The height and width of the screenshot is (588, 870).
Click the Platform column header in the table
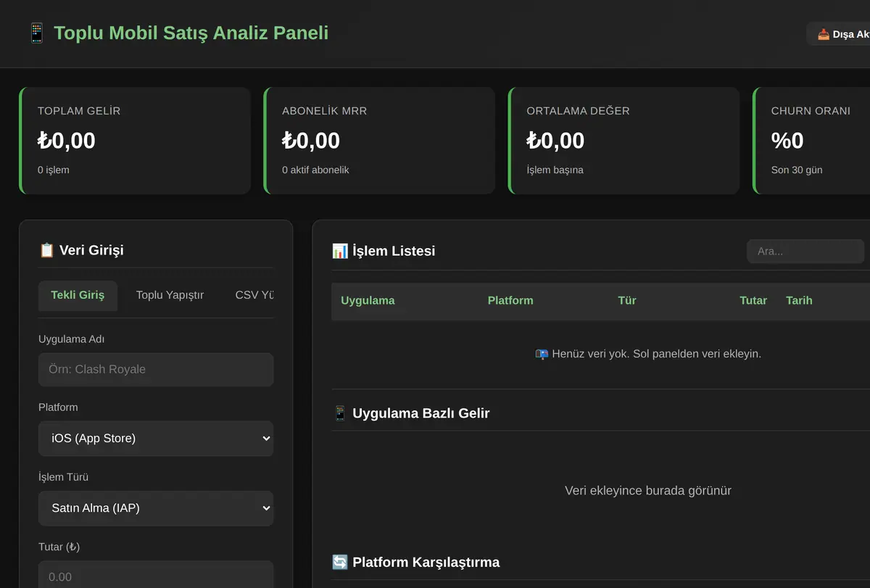point(510,300)
